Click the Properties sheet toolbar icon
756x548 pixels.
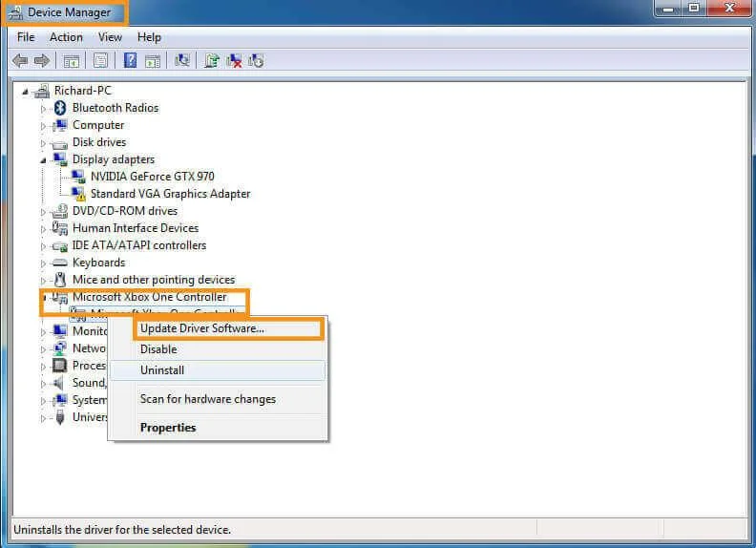(x=101, y=61)
